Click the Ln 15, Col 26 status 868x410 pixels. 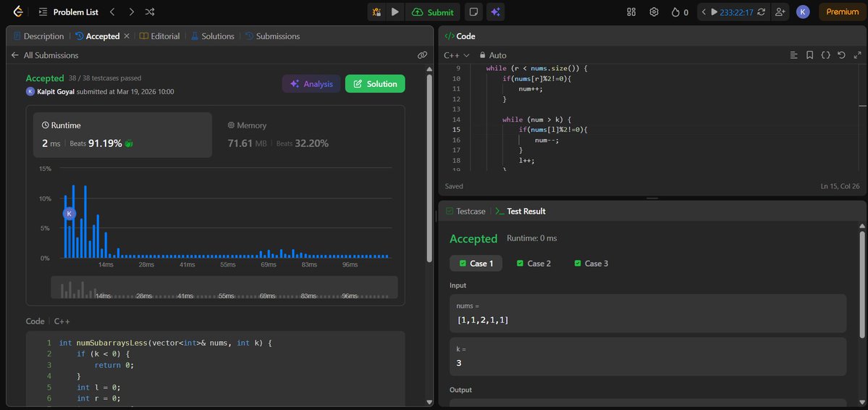coord(840,186)
